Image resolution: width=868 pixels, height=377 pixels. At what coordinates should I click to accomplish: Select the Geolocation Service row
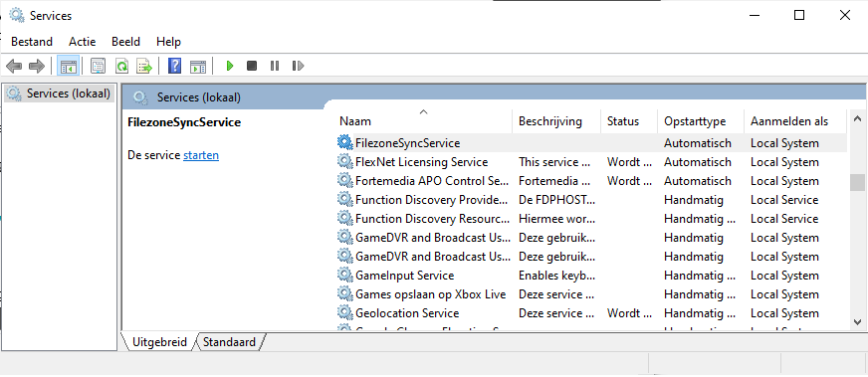point(591,313)
